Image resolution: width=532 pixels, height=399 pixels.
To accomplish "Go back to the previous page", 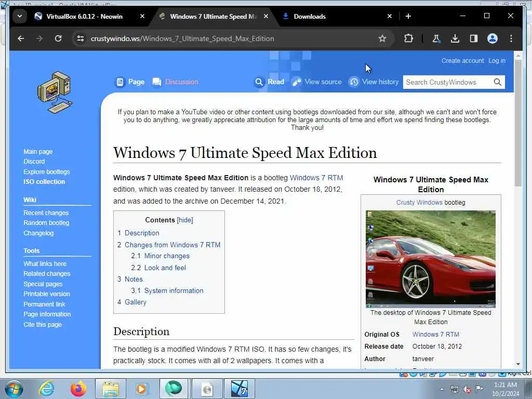I will (21, 38).
